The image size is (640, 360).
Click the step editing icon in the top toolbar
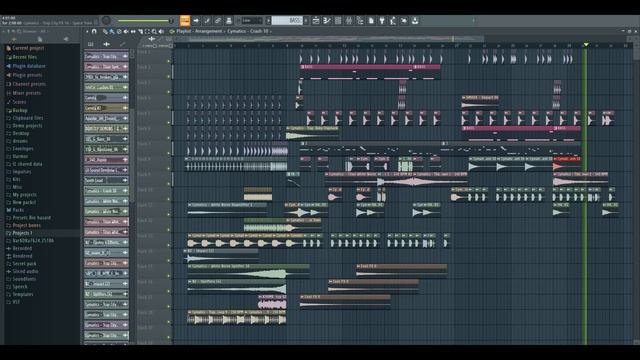click(207, 21)
